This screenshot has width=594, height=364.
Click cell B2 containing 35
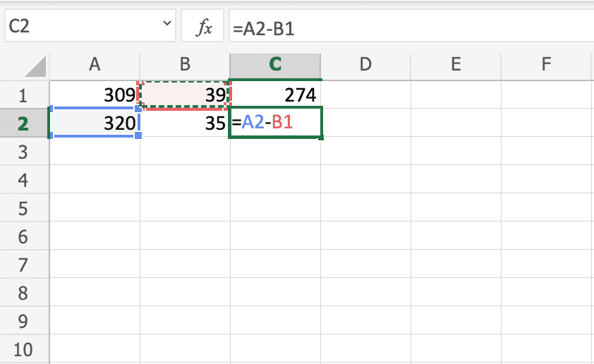click(185, 123)
